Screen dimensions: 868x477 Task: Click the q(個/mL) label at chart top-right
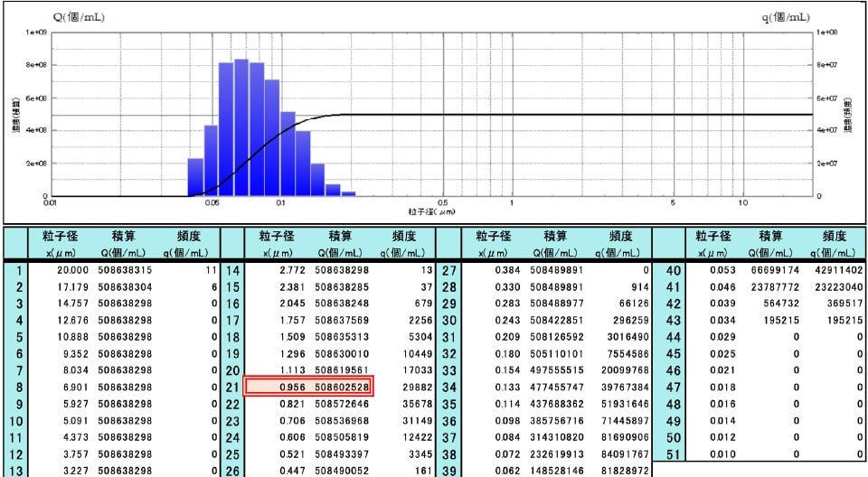point(786,16)
